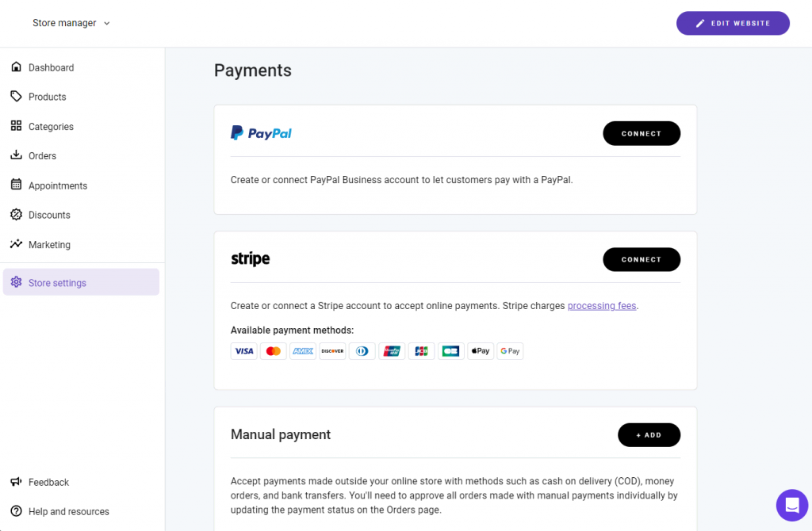Open the Stripe processing fees link

click(x=602, y=306)
